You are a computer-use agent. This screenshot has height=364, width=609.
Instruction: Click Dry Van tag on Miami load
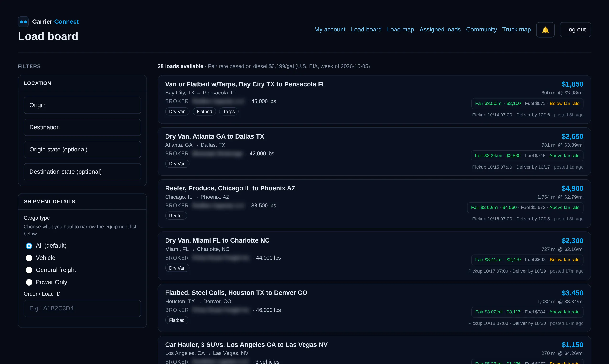coord(177,268)
